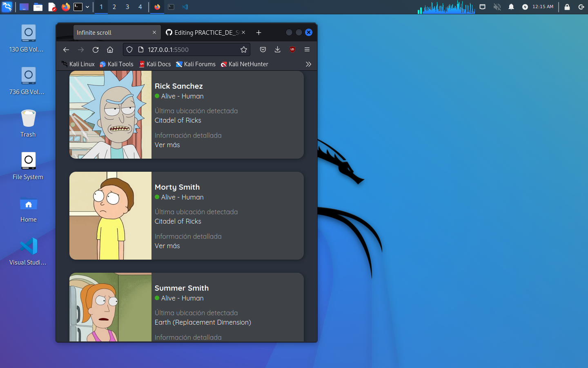Reload the current page
588x368 pixels.
click(x=95, y=49)
